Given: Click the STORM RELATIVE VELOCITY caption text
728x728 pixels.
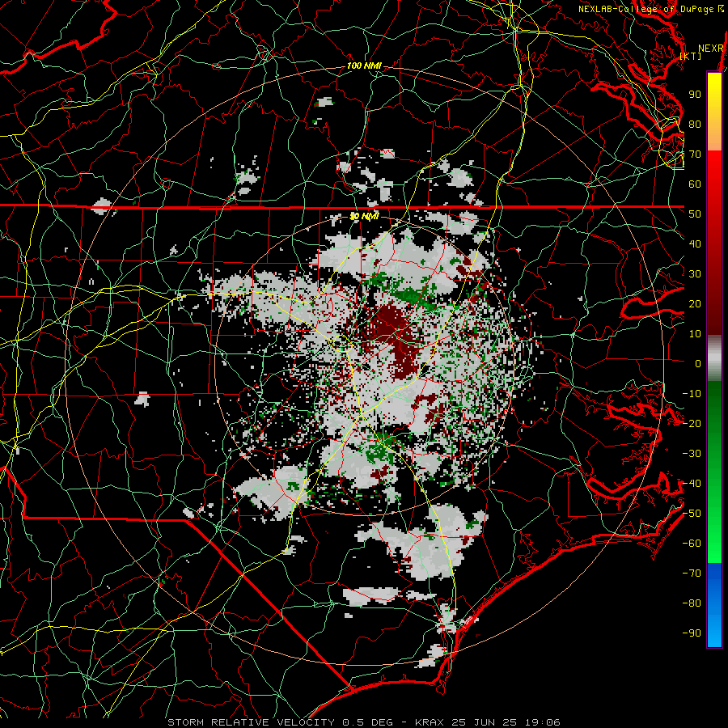Looking at the screenshot, I should point(251,722).
